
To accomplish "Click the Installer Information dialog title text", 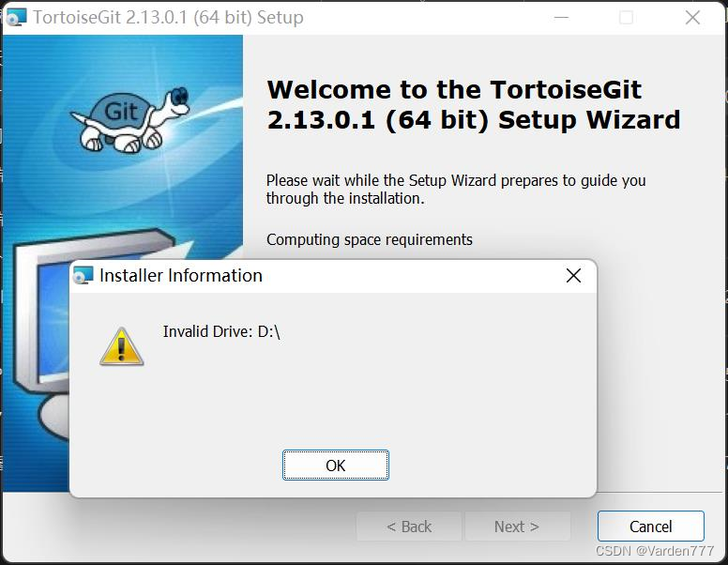I will [181, 276].
